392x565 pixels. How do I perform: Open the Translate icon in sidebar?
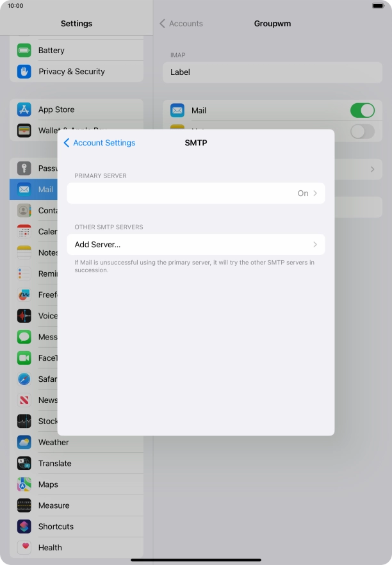(x=24, y=463)
